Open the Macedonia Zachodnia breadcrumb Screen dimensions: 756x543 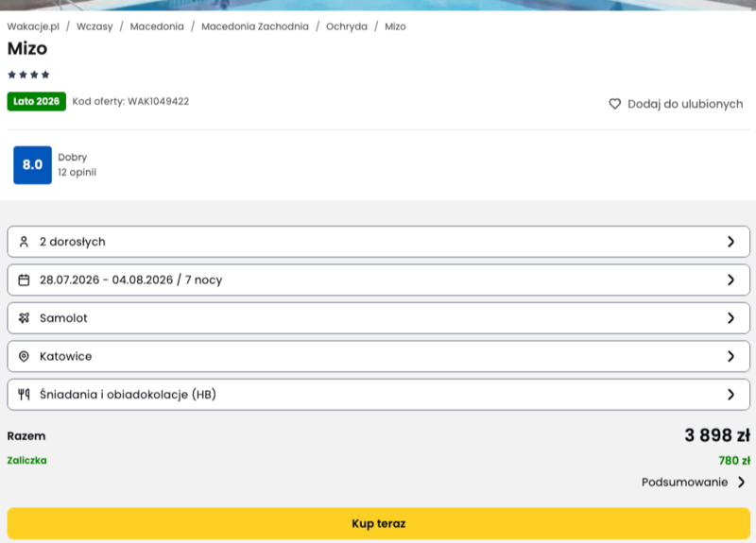(x=255, y=26)
